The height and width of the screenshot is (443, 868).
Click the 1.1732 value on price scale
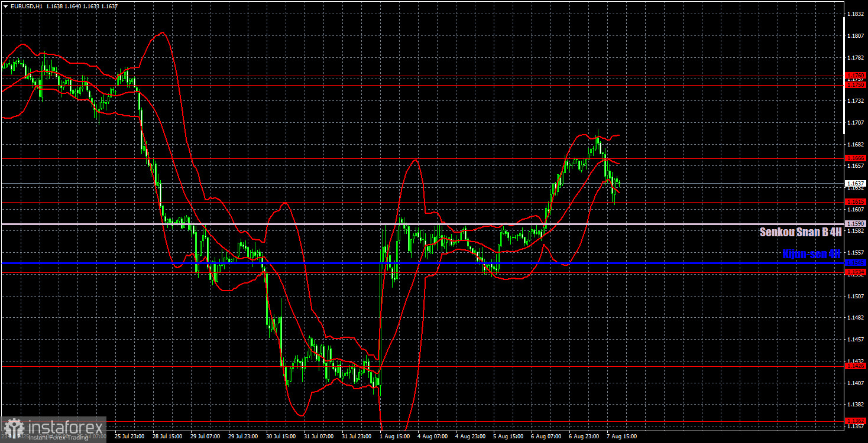pos(855,101)
